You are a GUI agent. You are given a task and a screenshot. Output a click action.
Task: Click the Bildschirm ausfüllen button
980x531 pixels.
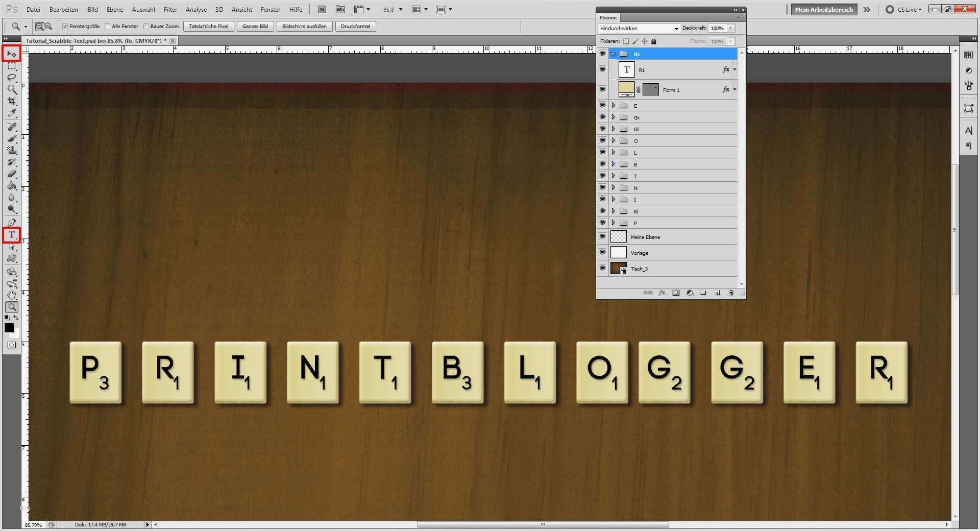pyautogui.click(x=304, y=26)
